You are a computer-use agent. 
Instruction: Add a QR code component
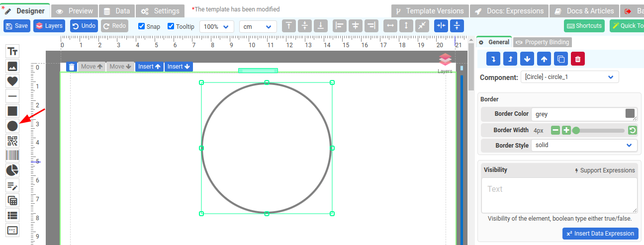tap(12, 141)
